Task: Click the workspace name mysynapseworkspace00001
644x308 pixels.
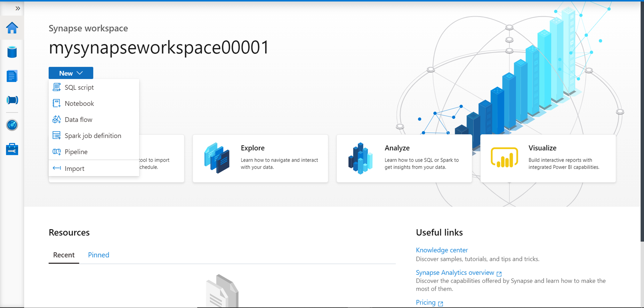Action: 159,48
